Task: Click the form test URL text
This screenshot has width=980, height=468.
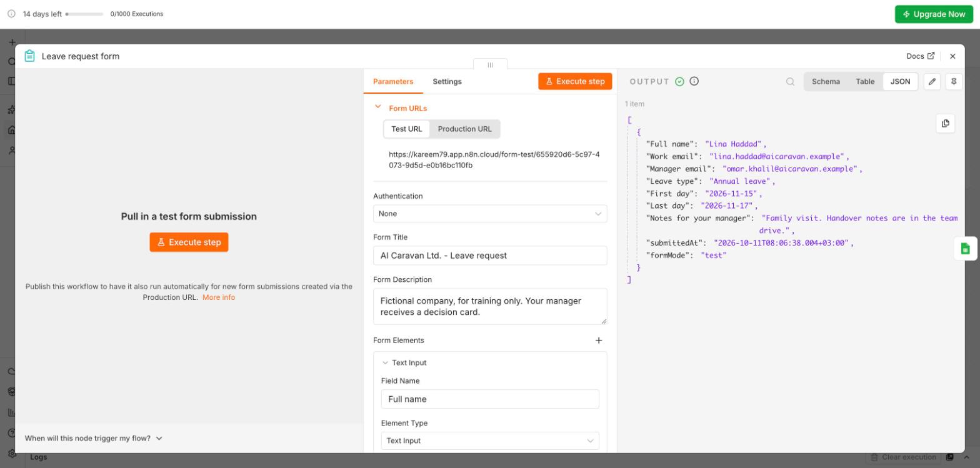Action: pos(494,160)
